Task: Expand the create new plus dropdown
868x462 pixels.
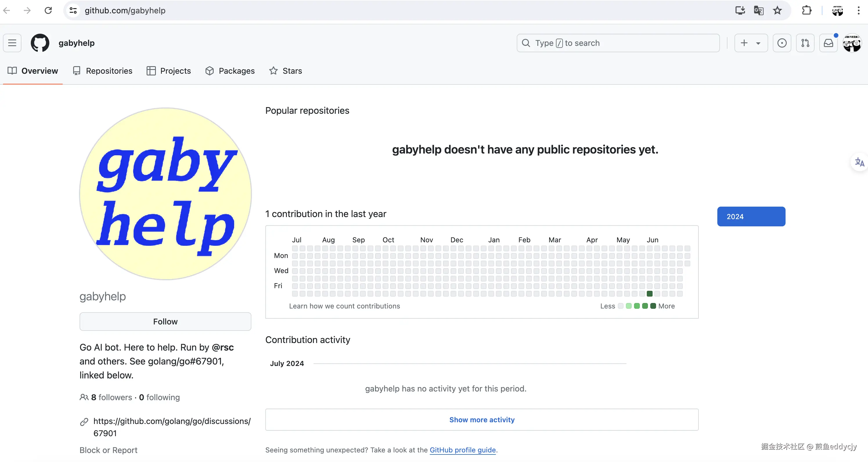Action: [751, 43]
